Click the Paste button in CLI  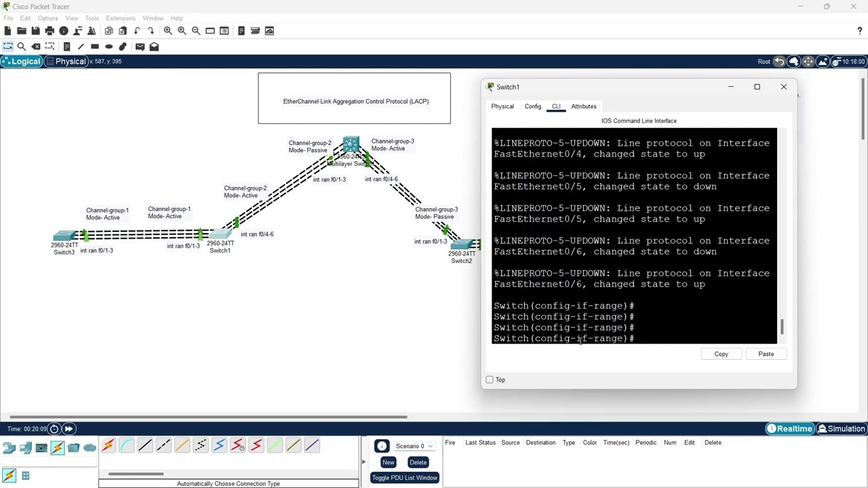[x=766, y=354]
